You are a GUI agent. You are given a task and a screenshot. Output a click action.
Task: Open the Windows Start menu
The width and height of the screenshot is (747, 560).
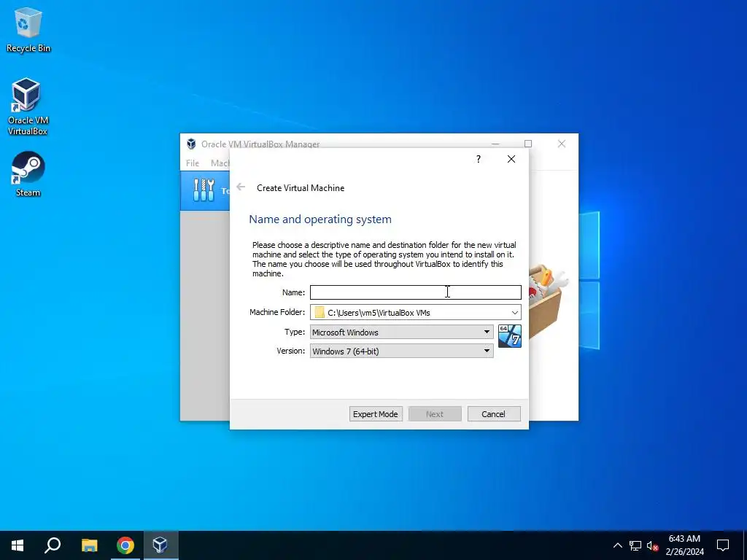pos(18,545)
